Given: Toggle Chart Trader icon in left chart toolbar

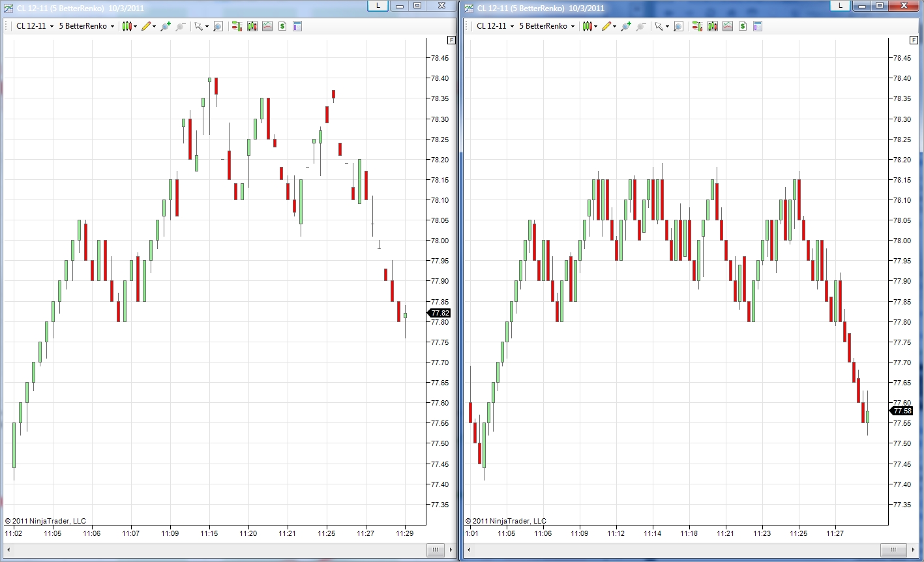Looking at the screenshot, I should (237, 26).
